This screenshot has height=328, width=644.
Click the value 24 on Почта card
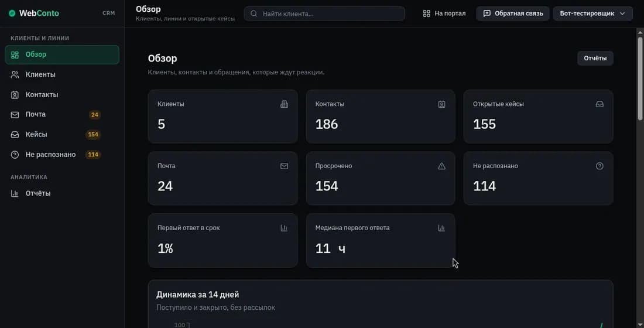165,186
